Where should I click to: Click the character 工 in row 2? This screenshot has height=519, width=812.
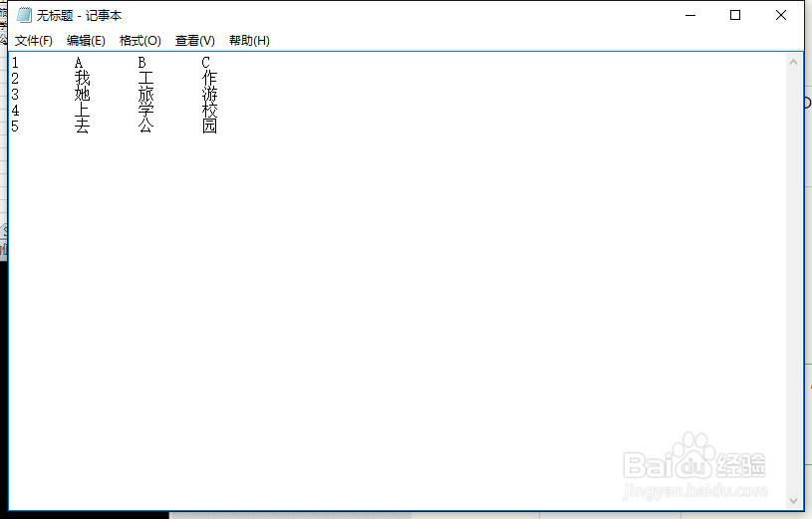146,79
